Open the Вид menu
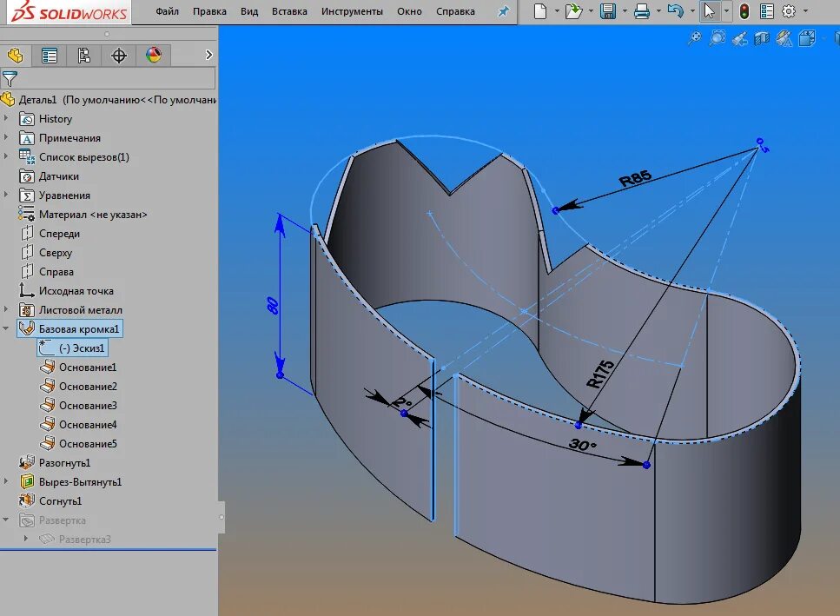This screenshot has width=840, height=616. click(x=249, y=11)
